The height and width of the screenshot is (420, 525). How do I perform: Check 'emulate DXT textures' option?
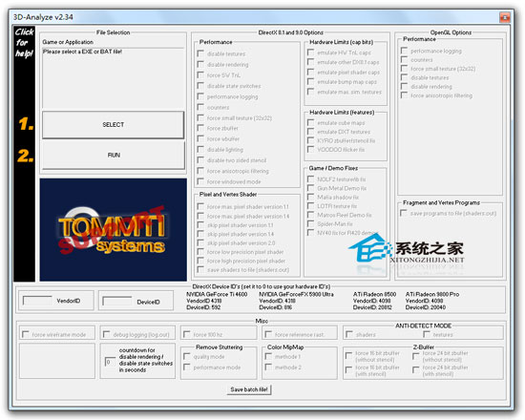(x=311, y=132)
